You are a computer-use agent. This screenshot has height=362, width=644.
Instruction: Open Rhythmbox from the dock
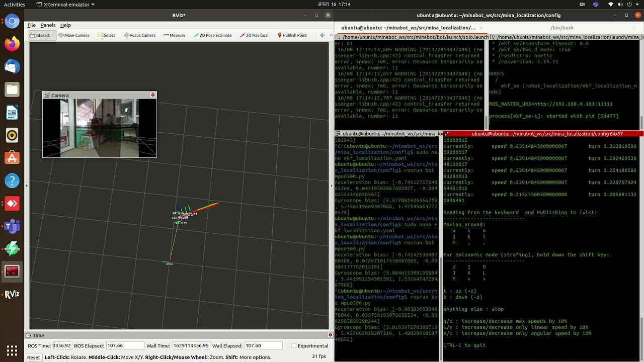(12, 135)
